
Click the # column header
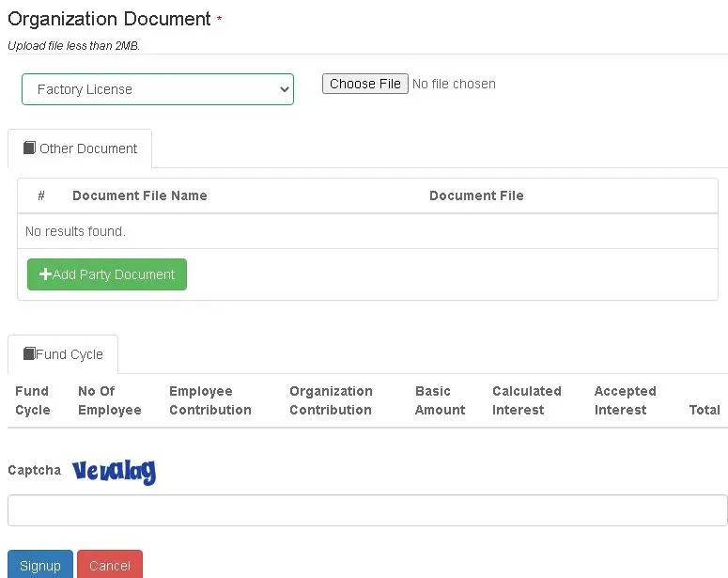coord(41,195)
